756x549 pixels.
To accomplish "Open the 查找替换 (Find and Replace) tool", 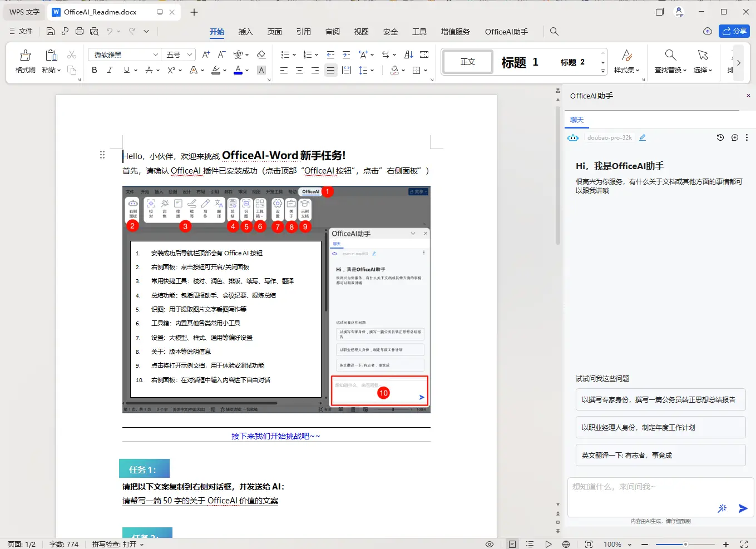I will point(669,61).
